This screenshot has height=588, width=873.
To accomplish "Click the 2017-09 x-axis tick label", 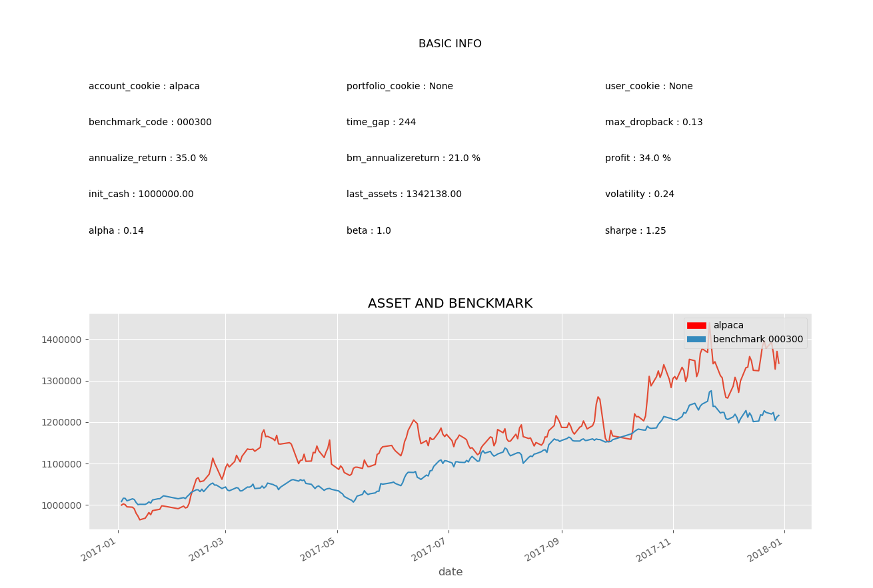I will (544, 549).
